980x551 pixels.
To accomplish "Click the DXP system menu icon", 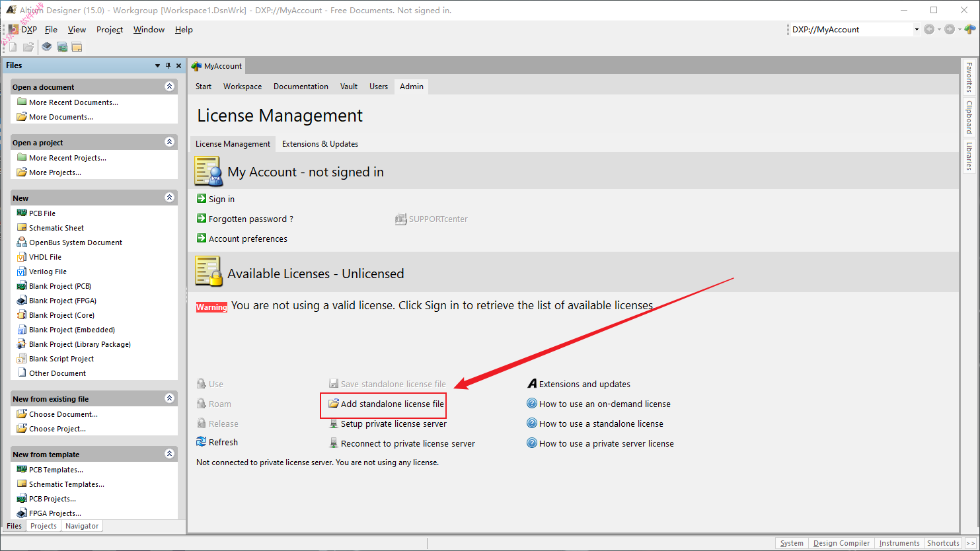I will [x=13, y=29].
